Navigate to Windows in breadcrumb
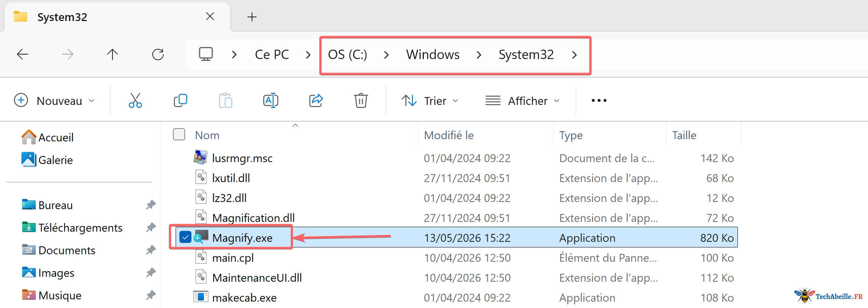The width and height of the screenshot is (868, 308). tap(433, 55)
